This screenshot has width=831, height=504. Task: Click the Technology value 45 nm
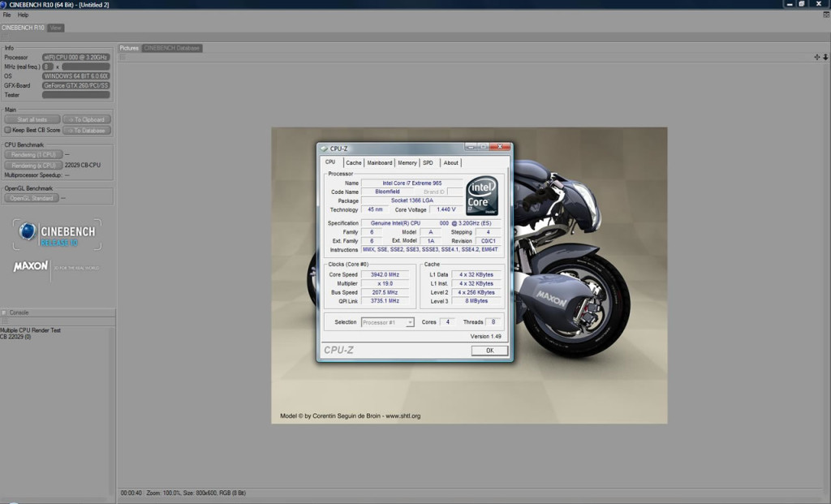coord(375,209)
